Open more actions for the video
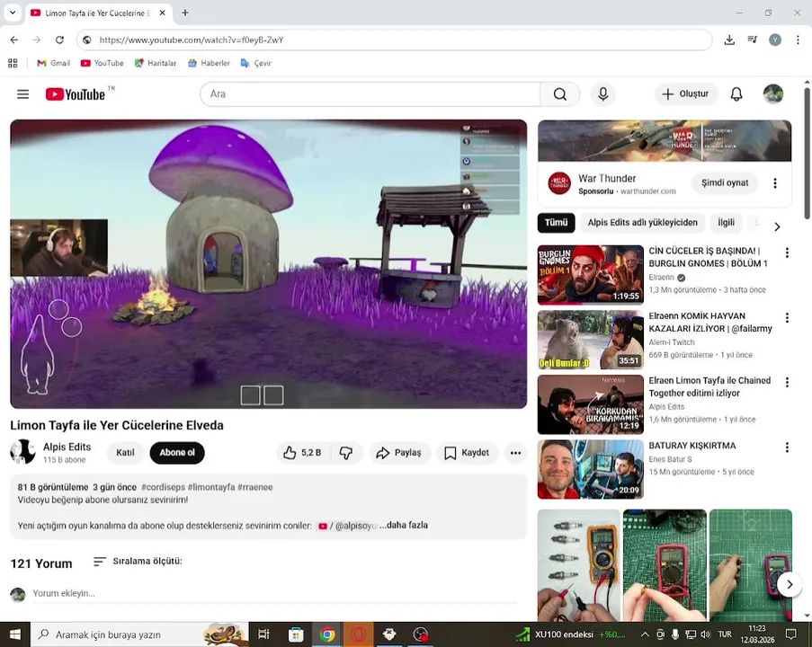 click(515, 453)
